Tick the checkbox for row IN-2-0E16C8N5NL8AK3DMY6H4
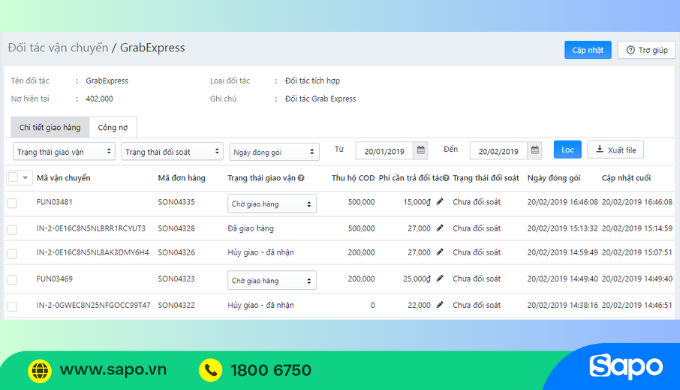680x390 pixels. (12, 253)
